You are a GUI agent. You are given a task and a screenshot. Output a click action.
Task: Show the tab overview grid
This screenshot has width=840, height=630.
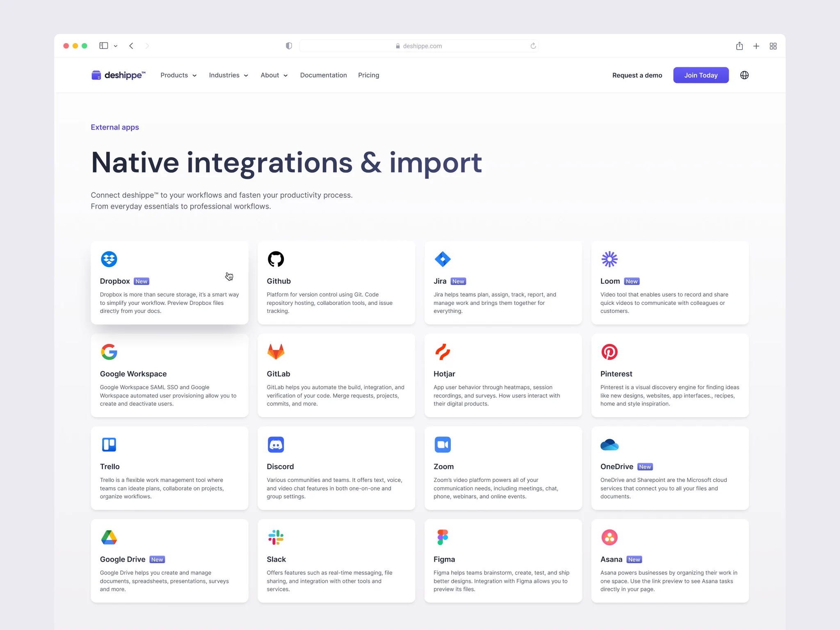773,46
